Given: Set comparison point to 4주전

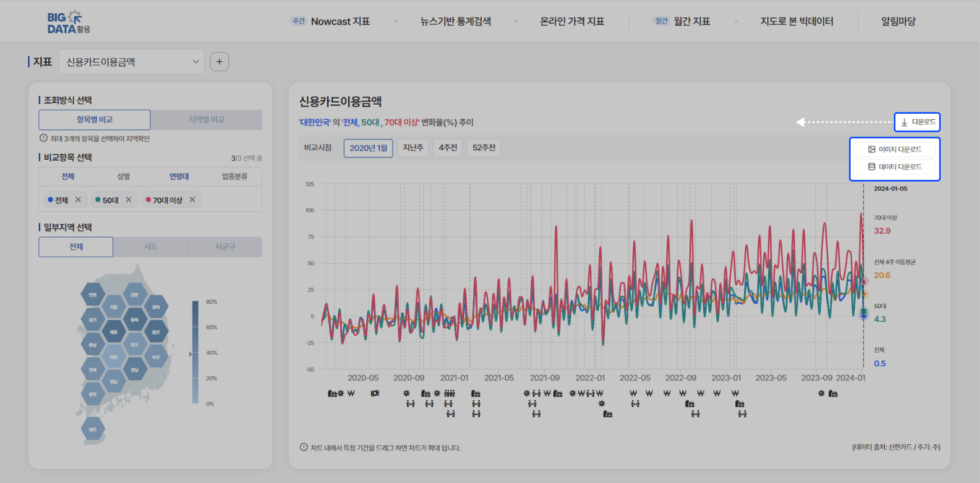Looking at the screenshot, I should [448, 148].
